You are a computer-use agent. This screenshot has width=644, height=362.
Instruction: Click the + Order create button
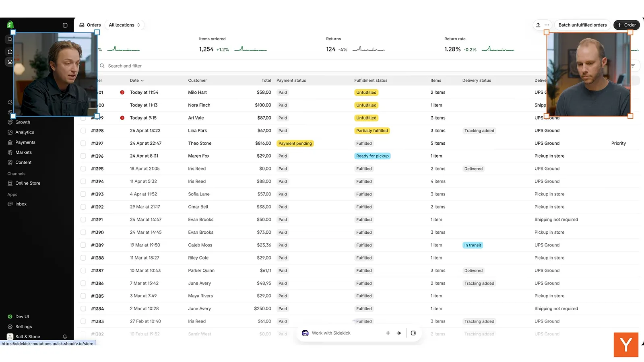pyautogui.click(x=627, y=25)
